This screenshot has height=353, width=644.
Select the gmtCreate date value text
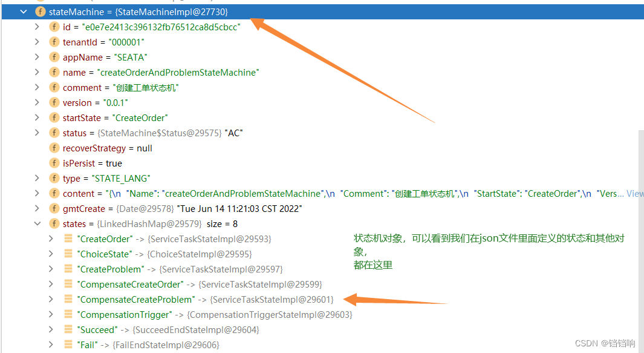click(239, 208)
